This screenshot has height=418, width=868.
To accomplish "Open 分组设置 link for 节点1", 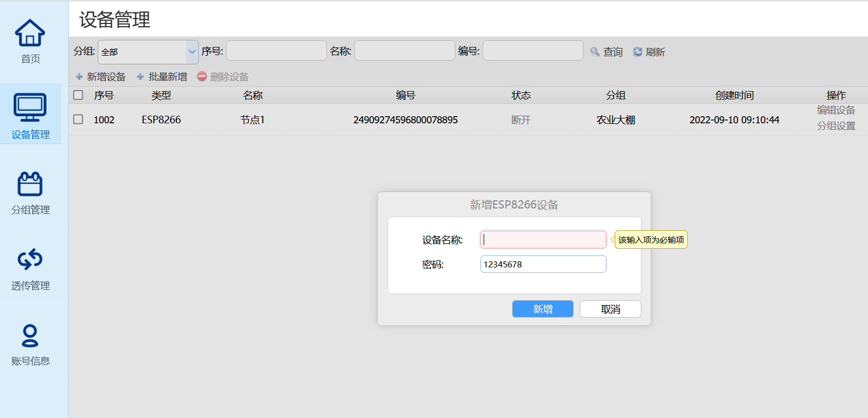I will [x=836, y=126].
